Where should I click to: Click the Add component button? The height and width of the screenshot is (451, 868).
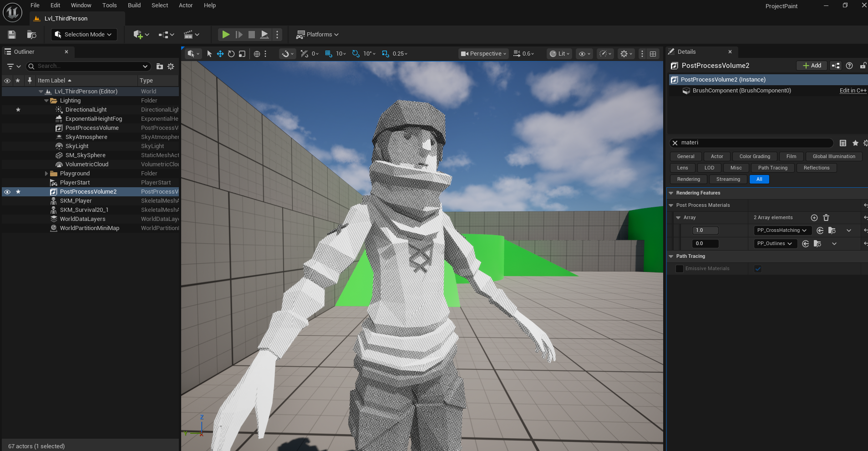[x=812, y=66]
